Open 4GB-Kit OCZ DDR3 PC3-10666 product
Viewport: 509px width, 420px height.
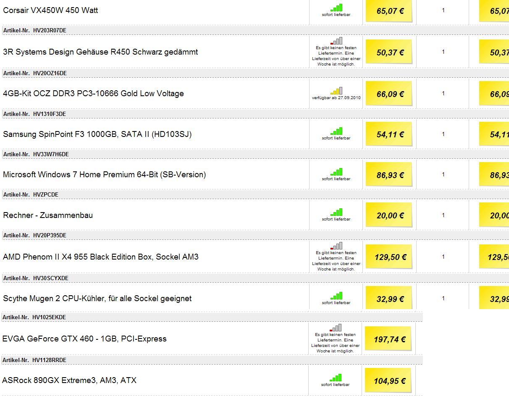click(93, 94)
